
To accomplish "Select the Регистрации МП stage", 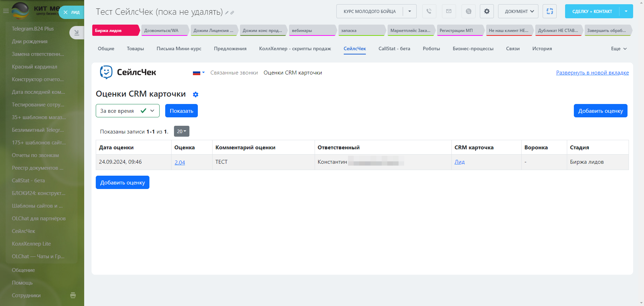I will (x=460, y=30).
